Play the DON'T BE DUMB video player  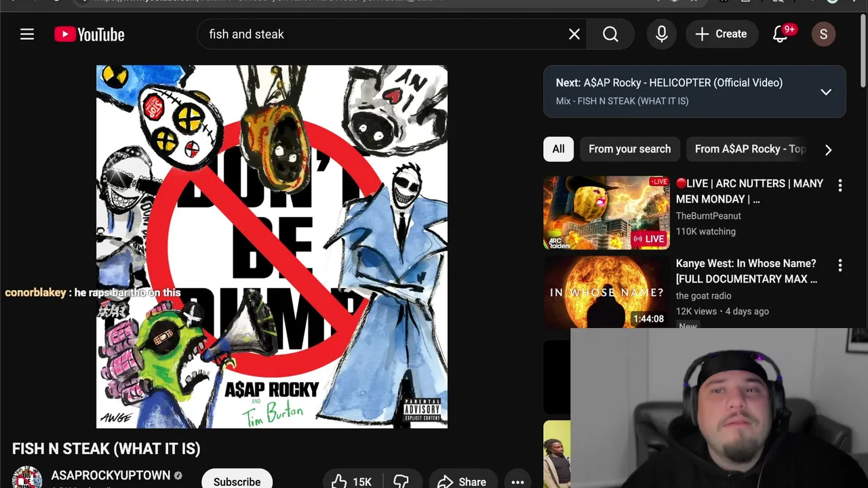[x=272, y=247]
